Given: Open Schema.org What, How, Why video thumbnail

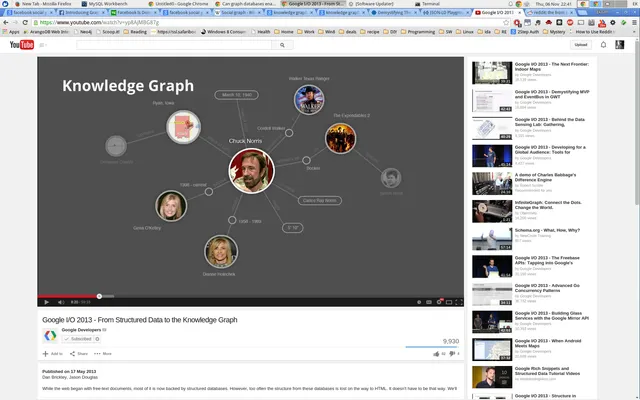Looking at the screenshot, I should pos(492,239).
